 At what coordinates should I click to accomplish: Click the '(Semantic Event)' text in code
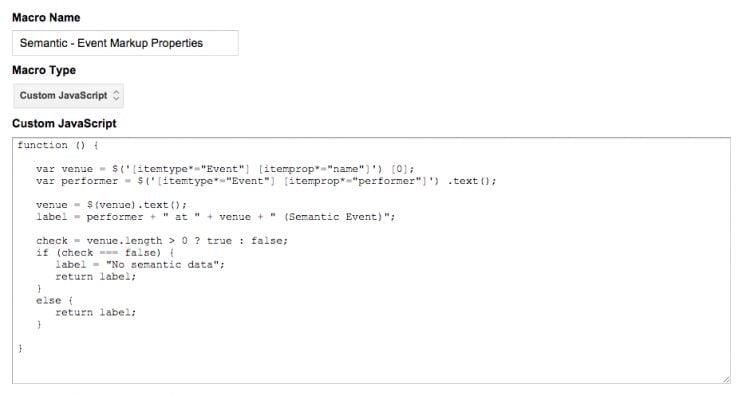[x=335, y=217]
